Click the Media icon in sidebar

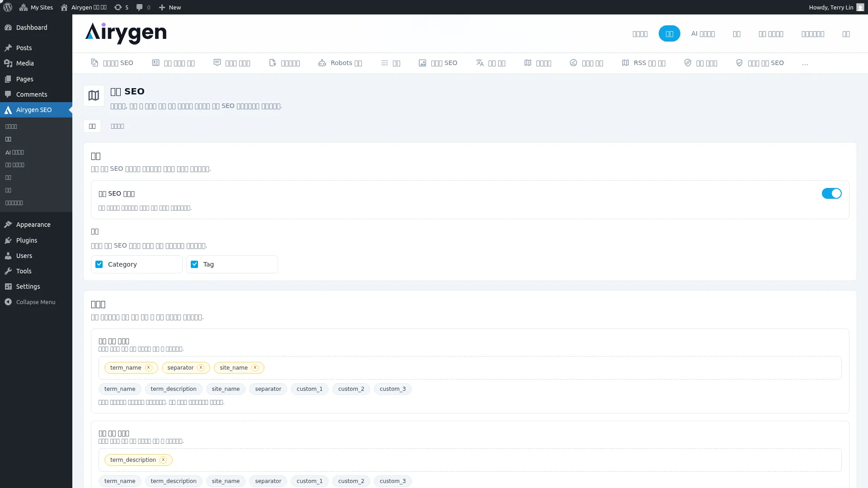click(8, 63)
